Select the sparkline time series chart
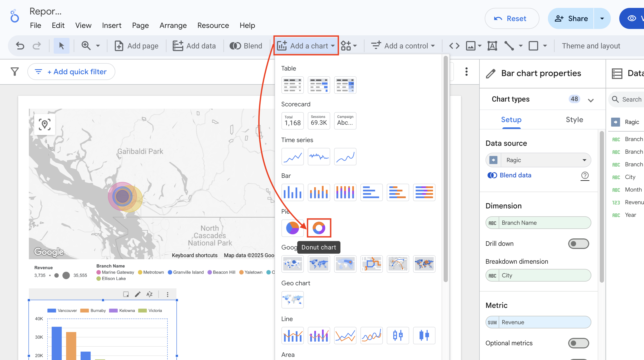This screenshot has width=644, height=360. point(319,157)
